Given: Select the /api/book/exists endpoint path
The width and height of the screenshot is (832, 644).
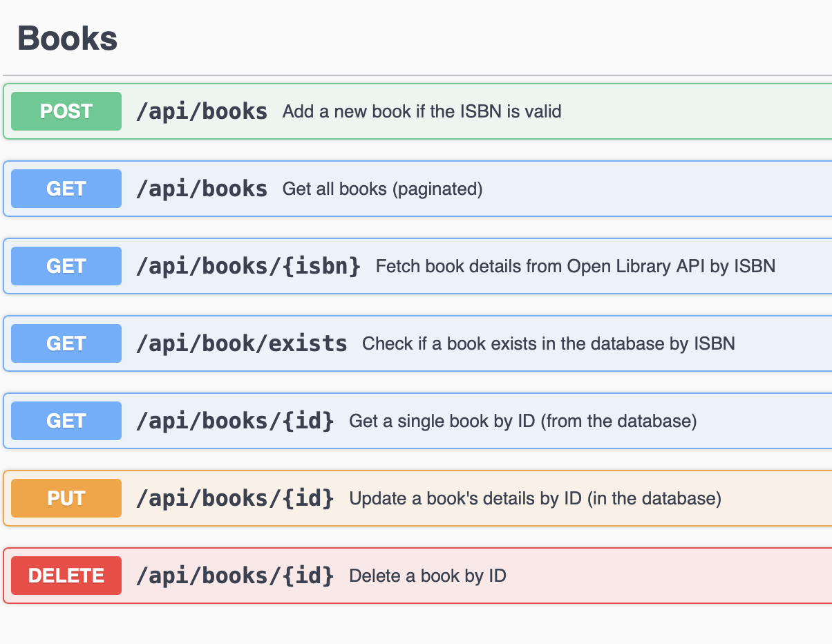Looking at the screenshot, I should [x=241, y=343].
